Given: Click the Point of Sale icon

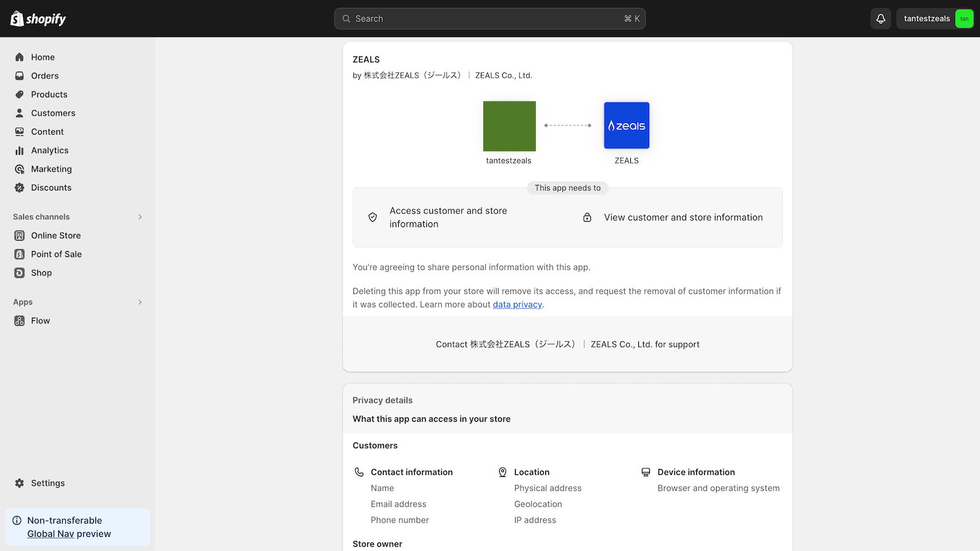Looking at the screenshot, I should click(20, 254).
